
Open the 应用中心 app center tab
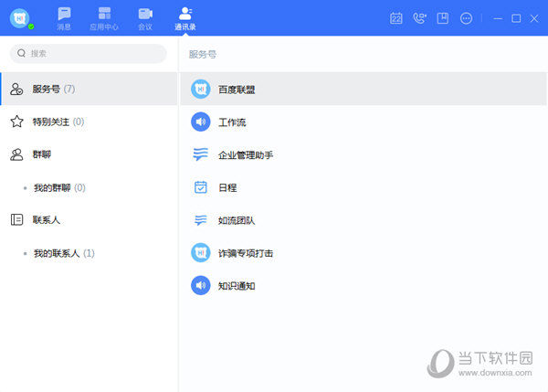tap(104, 18)
